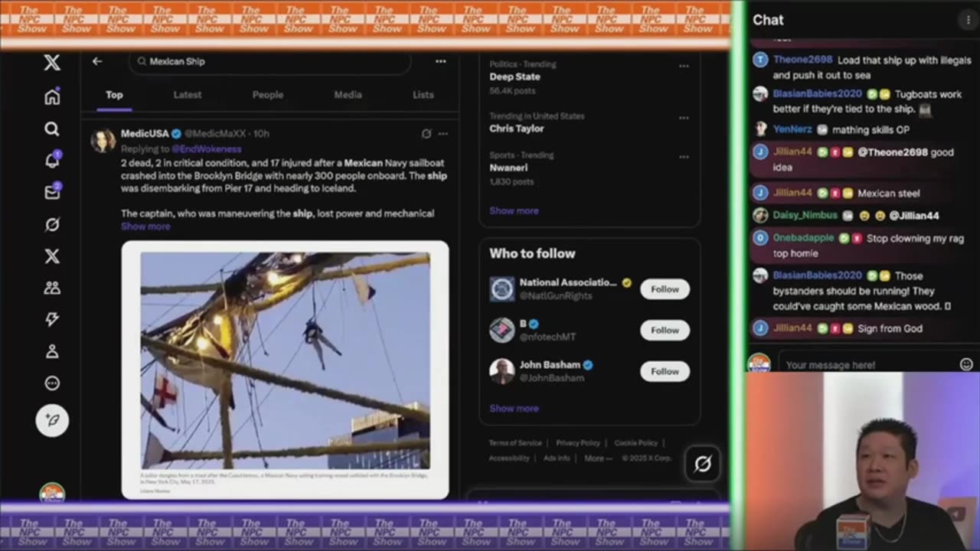Screen dimensions: 980x551
Task: Open Nwaneri trending topic
Action: point(509,168)
